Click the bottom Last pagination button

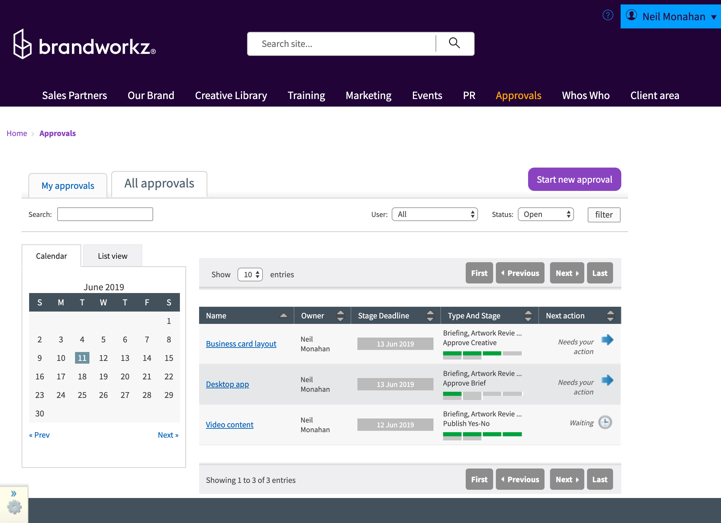coord(600,479)
